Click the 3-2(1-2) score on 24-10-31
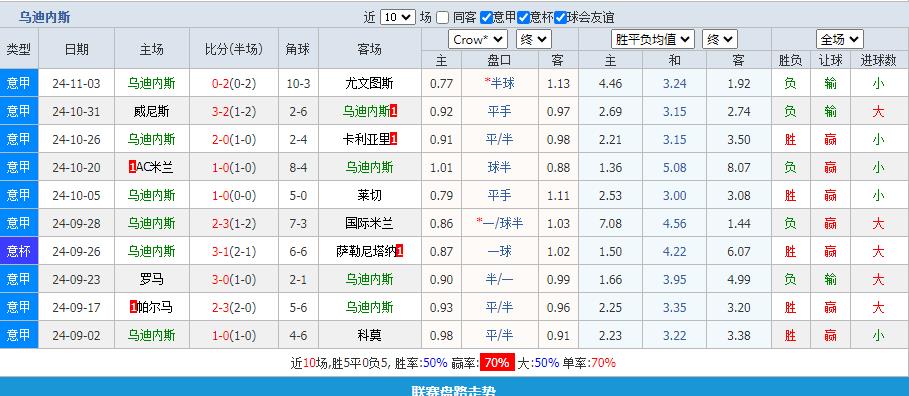This screenshot has height=396, width=909. [x=234, y=111]
